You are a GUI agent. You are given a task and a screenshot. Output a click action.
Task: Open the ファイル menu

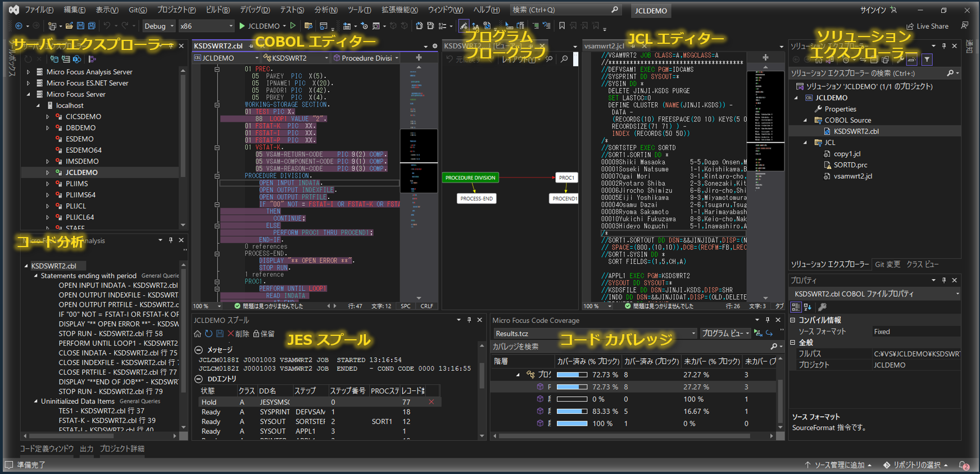(39, 10)
